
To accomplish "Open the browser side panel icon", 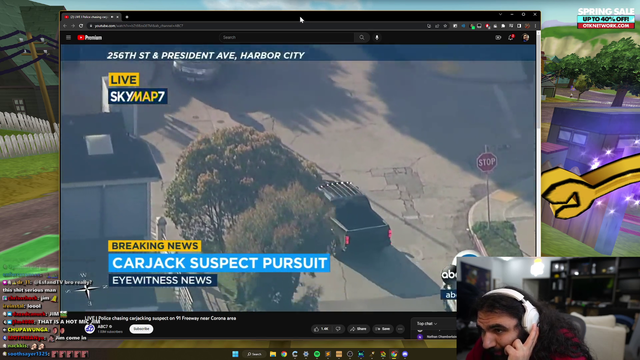I will pyautogui.click(x=519, y=26).
